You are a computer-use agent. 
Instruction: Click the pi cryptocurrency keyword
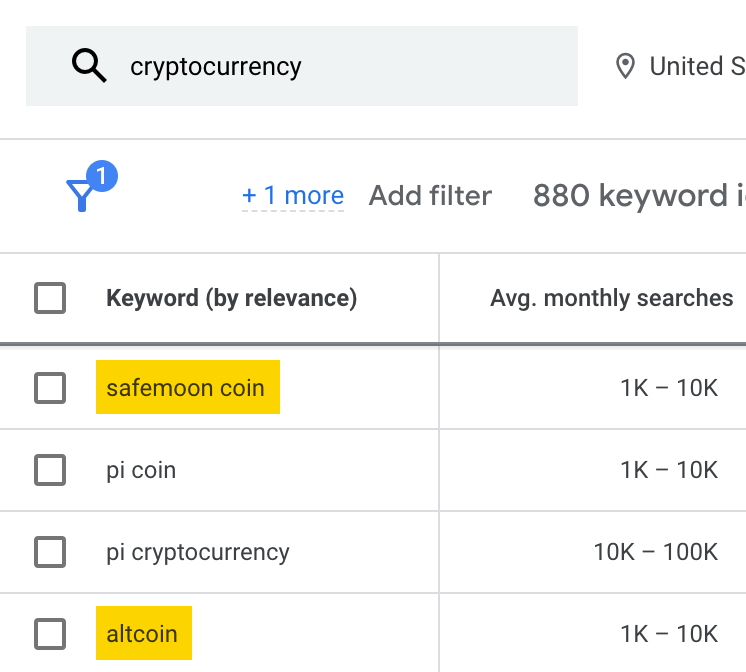(198, 552)
